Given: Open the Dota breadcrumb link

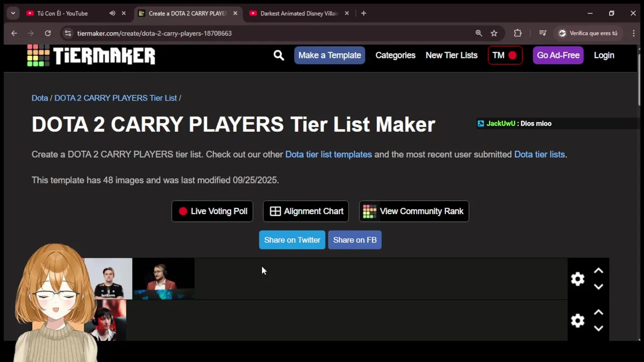Looking at the screenshot, I should tap(40, 98).
